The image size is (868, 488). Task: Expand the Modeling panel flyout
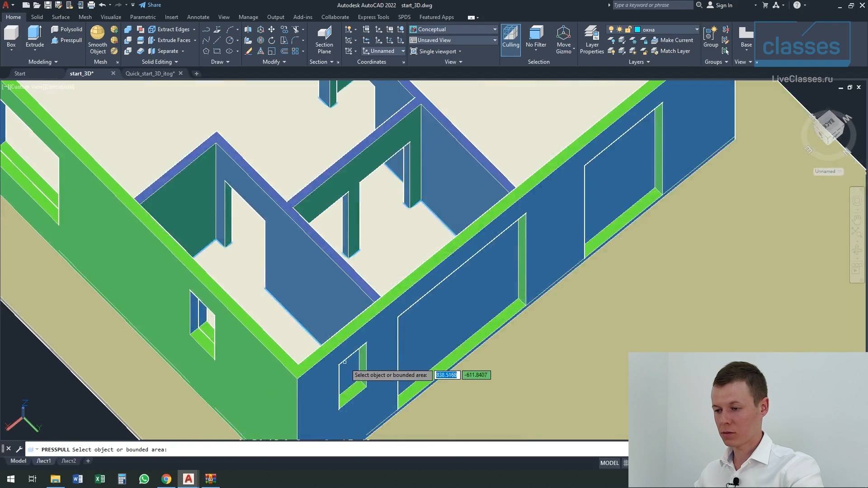coord(43,62)
